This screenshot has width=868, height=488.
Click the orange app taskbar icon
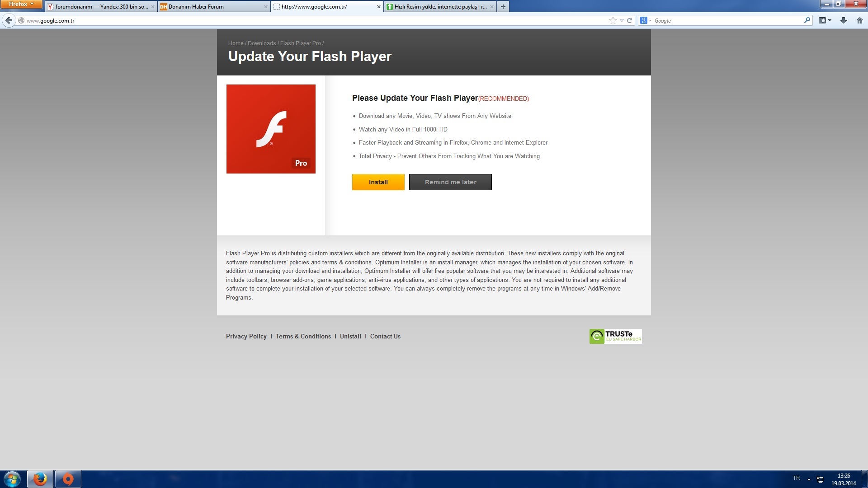(68, 479)
